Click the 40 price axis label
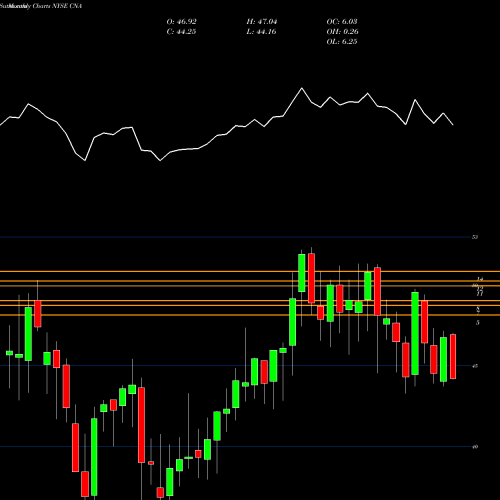Image resolution: width=500 pixels, height=500 pixels. click(475, 447)
